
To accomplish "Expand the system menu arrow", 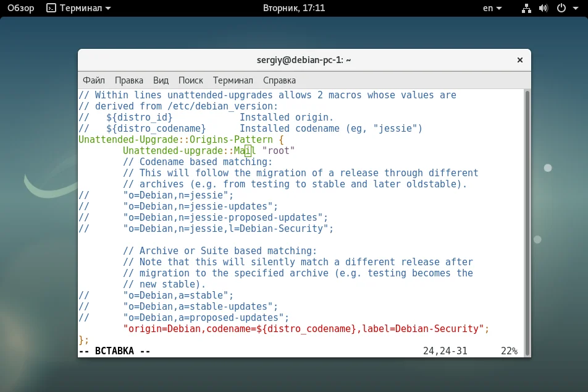I will coord(575,8).
